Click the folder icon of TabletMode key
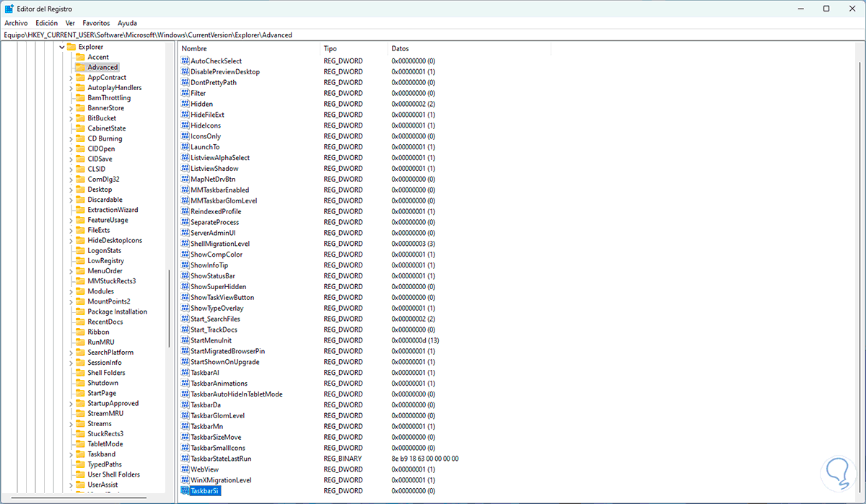This screenshot has height=504, width=866. (80, 444)
